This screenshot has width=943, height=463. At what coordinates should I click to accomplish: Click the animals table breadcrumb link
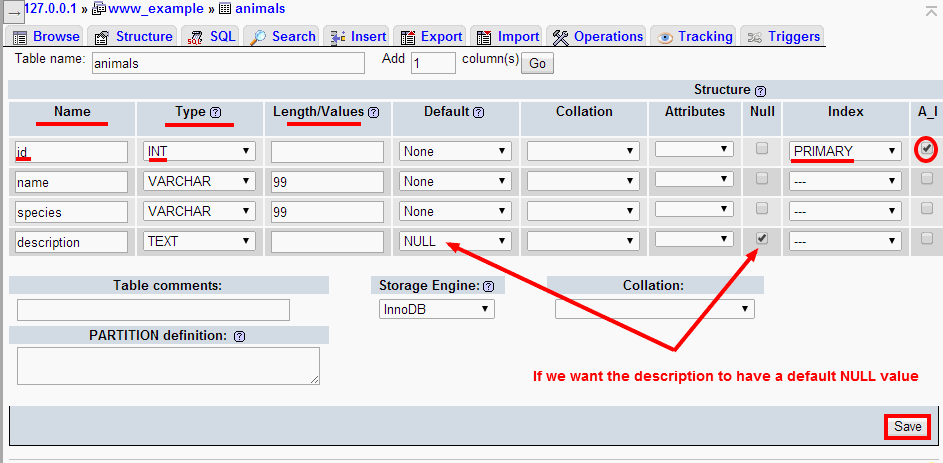pyautogui.click(x=260, y=8)
